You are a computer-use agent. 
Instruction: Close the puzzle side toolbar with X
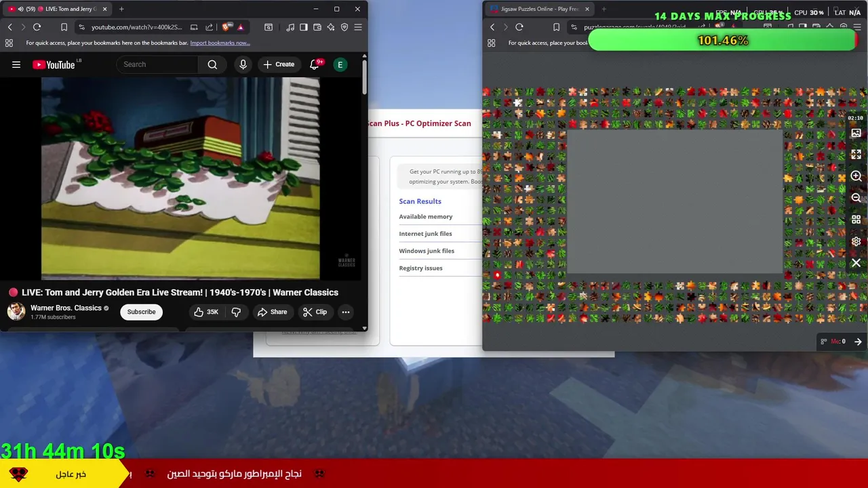(x=856, y=263)
